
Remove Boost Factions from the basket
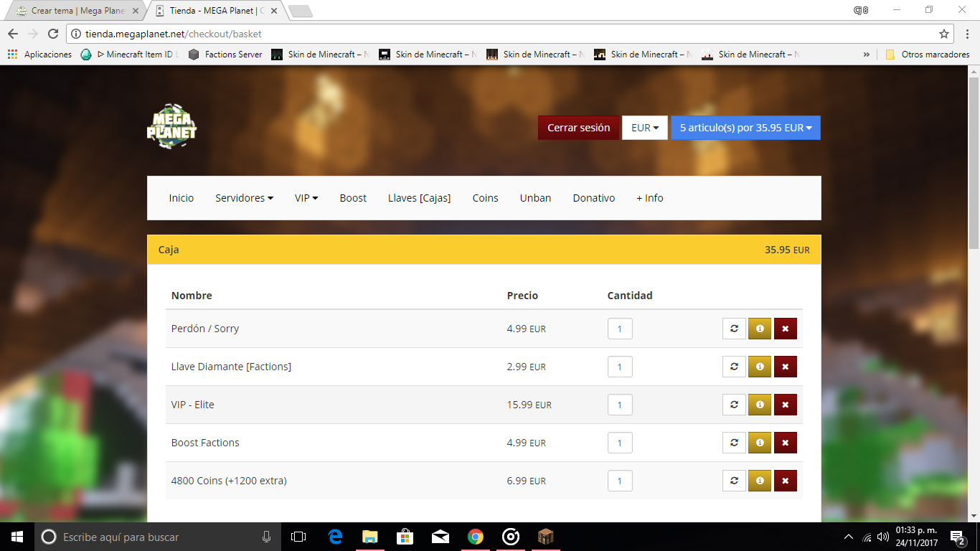pos(786,443)
